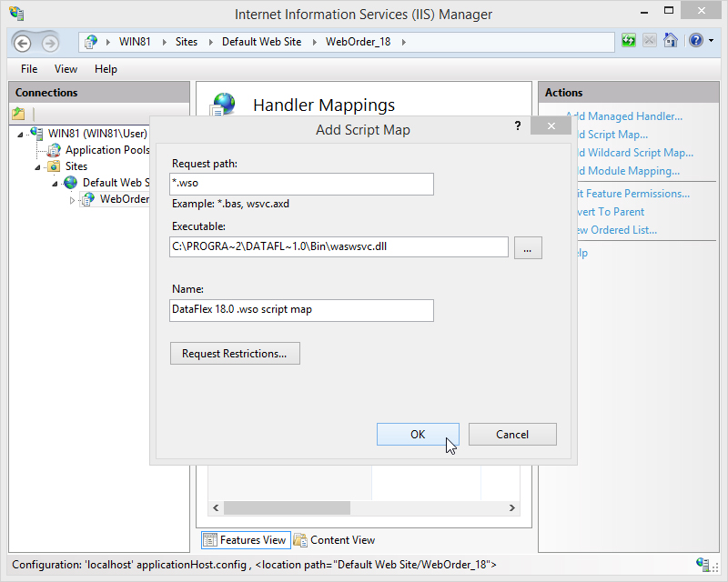Click the dialog help question mark
The height and width of the screenshot is (582, 728).
click(518, 125)
